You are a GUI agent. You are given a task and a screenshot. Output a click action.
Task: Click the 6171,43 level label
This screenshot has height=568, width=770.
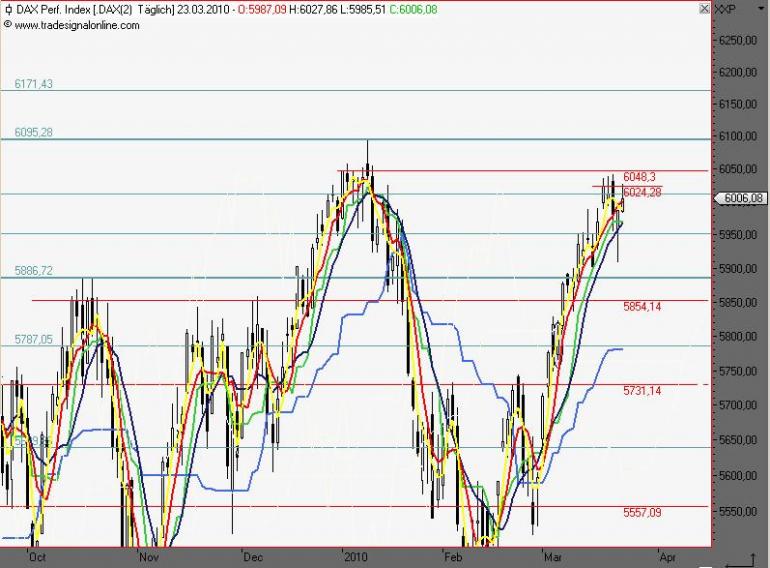point(33,84)
